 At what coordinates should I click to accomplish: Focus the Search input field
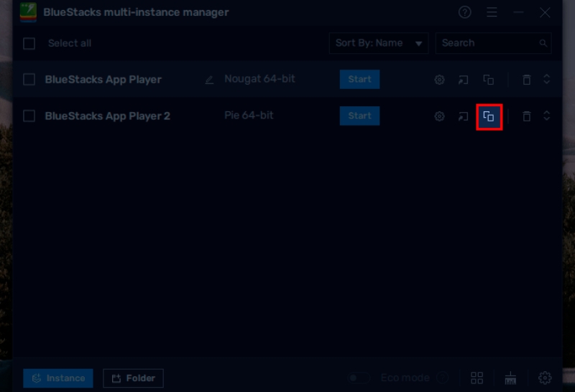pyautogui.click(x=493, y=43)
